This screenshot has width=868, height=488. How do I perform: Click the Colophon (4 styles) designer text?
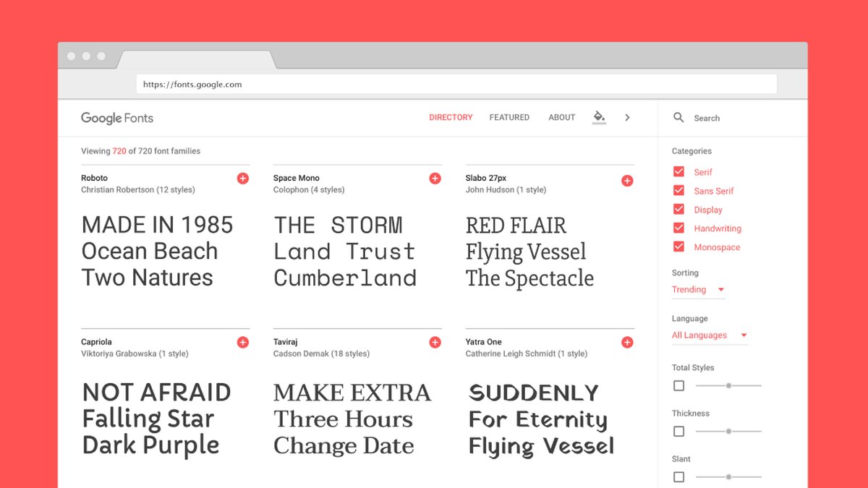(309, 190)
